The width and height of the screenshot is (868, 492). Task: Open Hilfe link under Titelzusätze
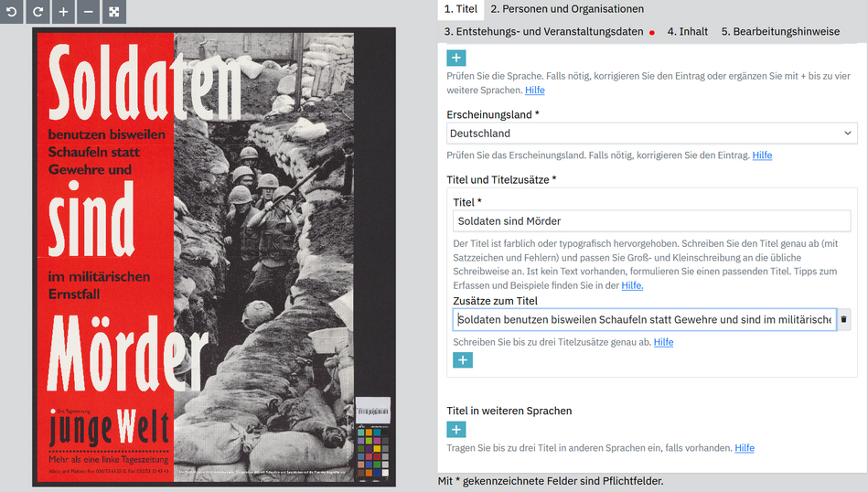(x=663, y=342)
